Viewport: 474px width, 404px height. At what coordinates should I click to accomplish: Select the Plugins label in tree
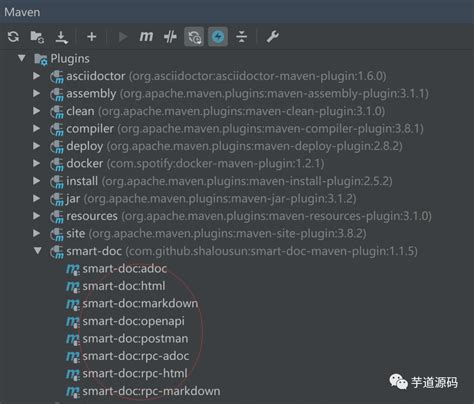click(70, 59)
